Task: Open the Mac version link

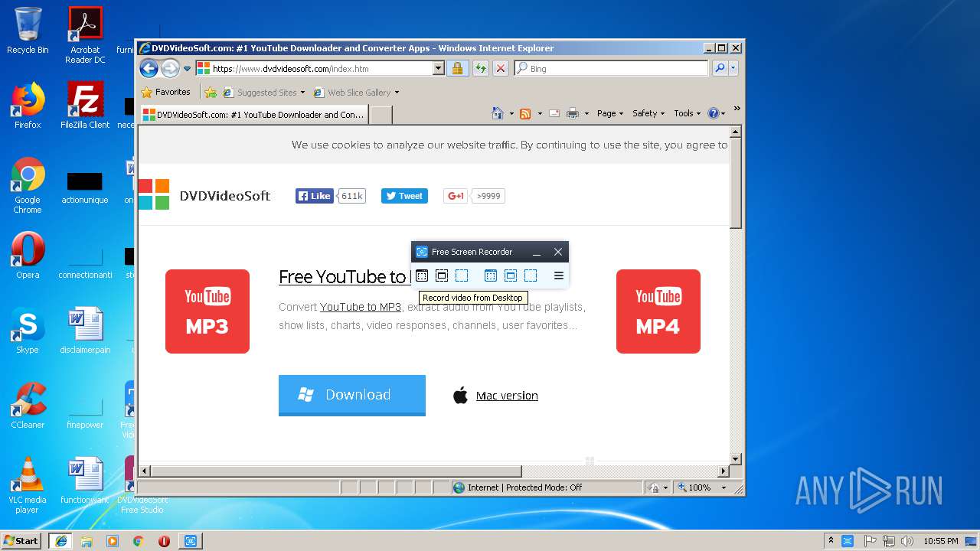Action: [x=507, y=396]
